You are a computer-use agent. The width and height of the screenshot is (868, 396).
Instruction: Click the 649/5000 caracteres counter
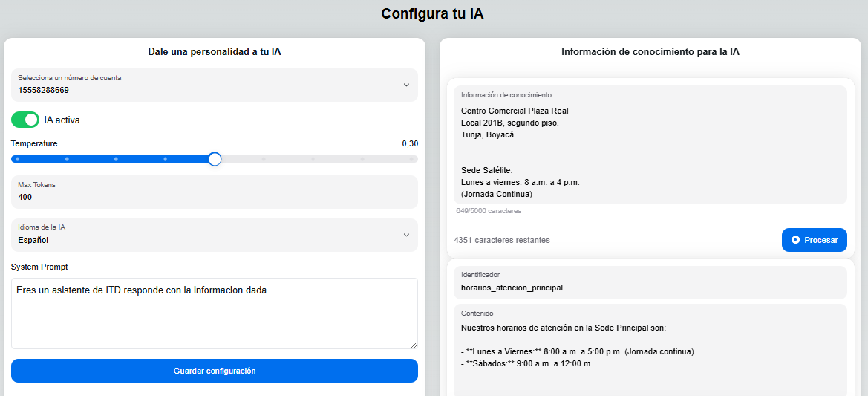(x=489, y=211)
